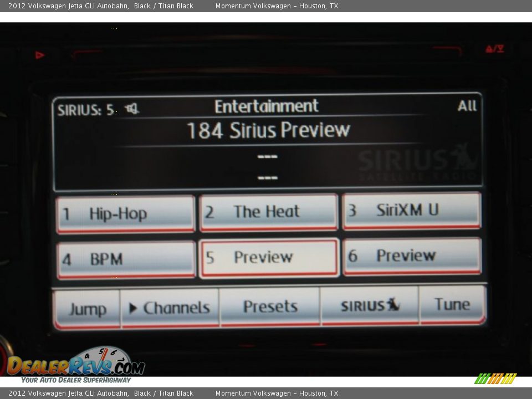The width and height of the screenshot is (532, 399).
Task: Click the DealerRevs.com speedometer logo
Action: [76, 364]
